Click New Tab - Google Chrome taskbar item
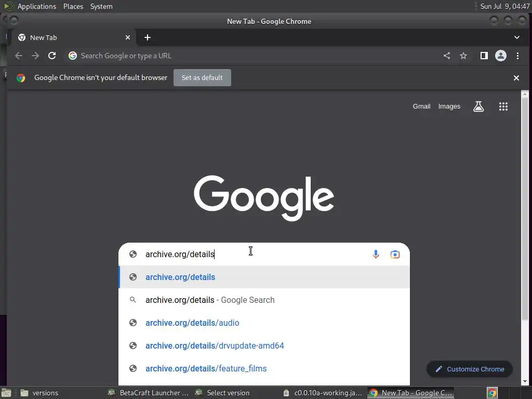Screen dimensions: 532x399 pos(411,393)
